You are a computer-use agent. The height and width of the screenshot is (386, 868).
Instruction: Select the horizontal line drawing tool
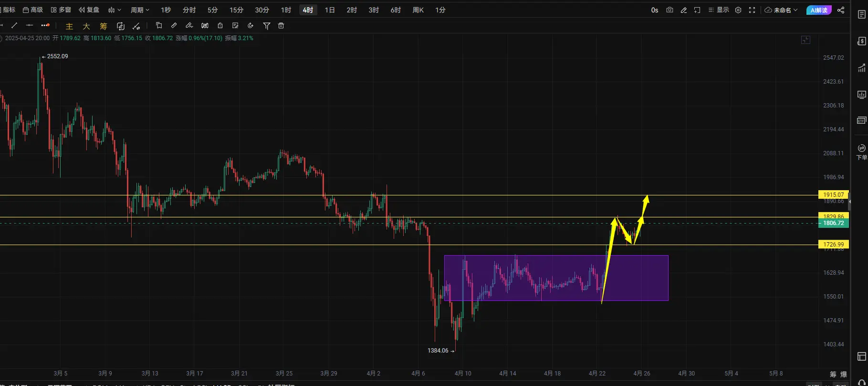(x=30, y=25)
